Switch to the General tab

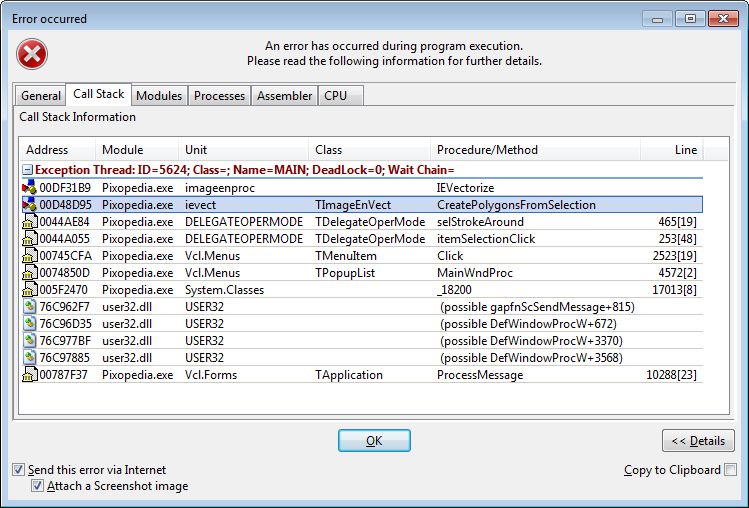[41, 96]
